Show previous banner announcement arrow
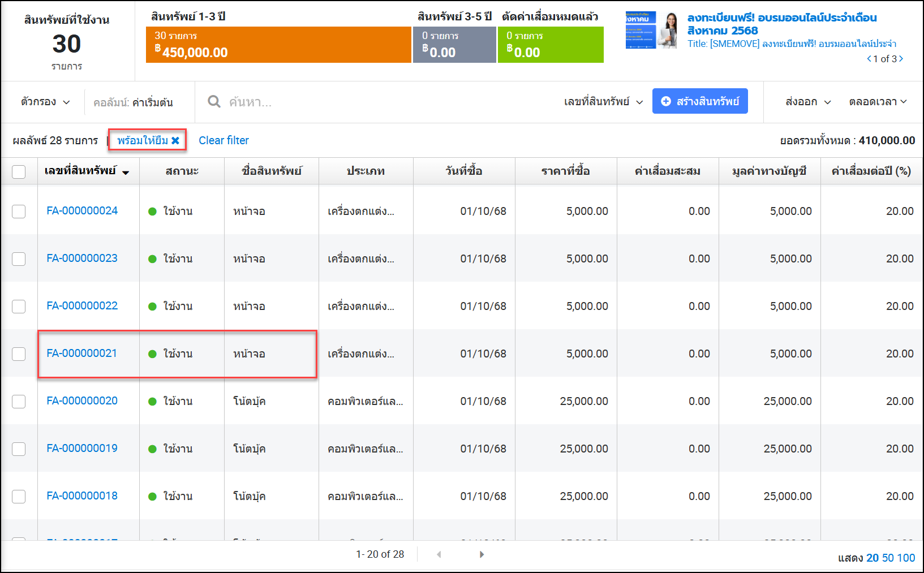 click(x=869, y=59)
